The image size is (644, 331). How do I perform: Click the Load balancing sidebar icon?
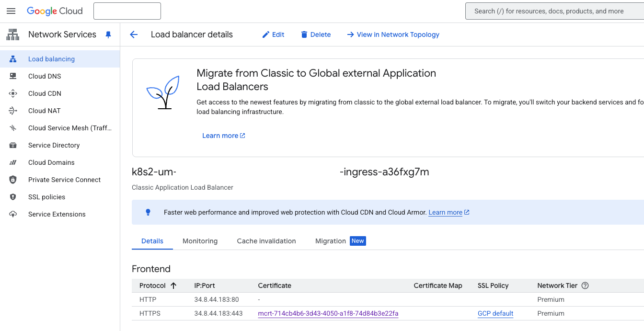point(13,59)
